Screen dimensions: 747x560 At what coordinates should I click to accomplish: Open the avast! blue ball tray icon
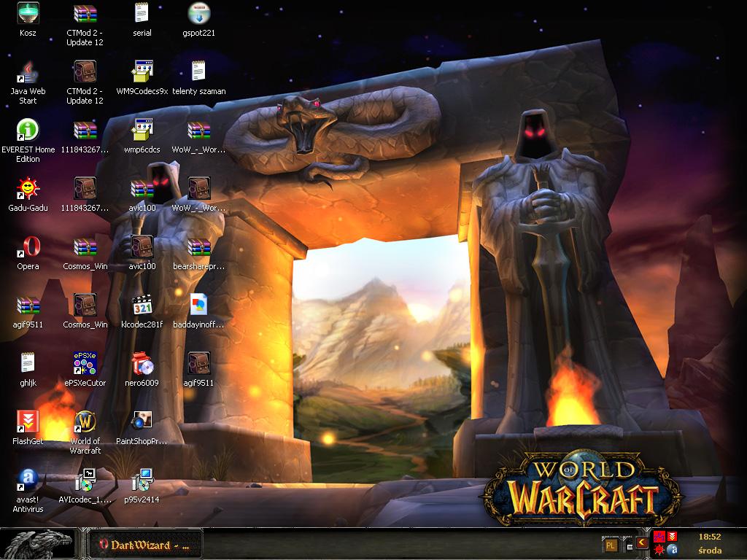pos(672,550)
